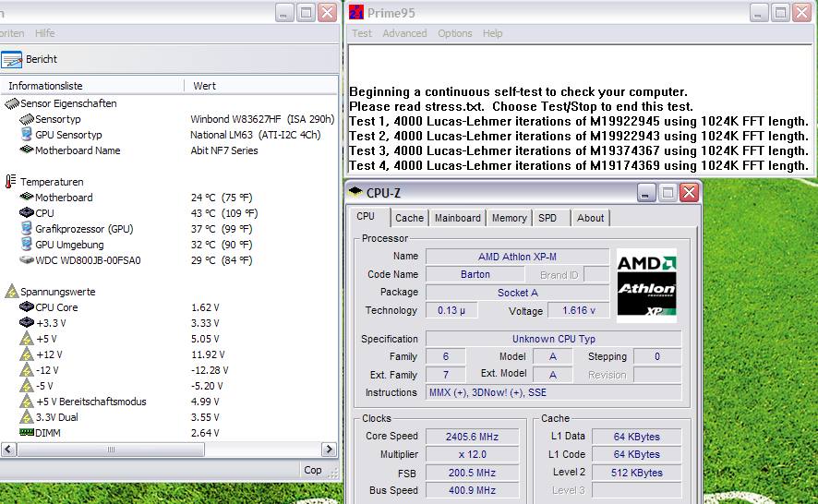818x504 pixels.
Task: Click the Voltage field 1.616 v
Action: 579,310
